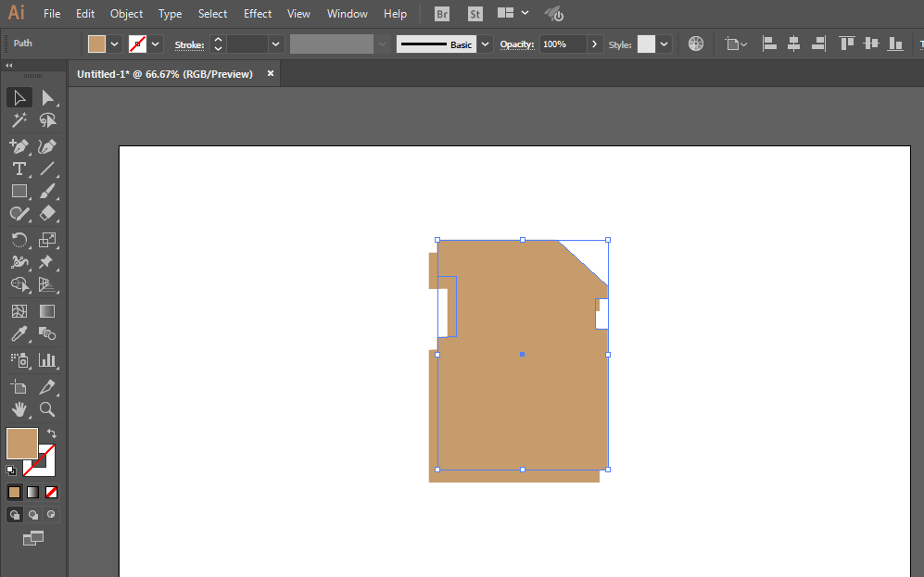
Task: Set paint mode to None
Action: [51, 492]
